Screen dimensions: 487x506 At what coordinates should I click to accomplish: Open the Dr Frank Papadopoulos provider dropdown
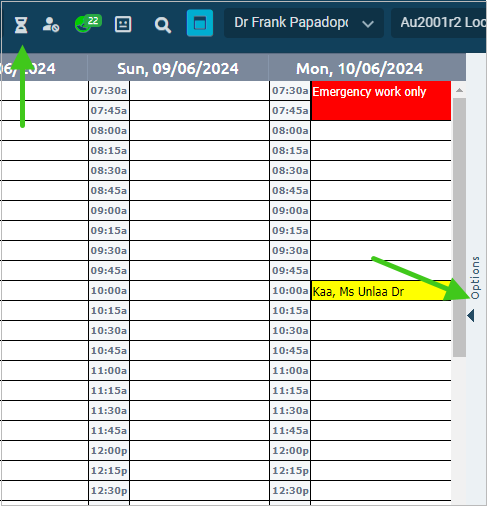(x=304, y=23)
